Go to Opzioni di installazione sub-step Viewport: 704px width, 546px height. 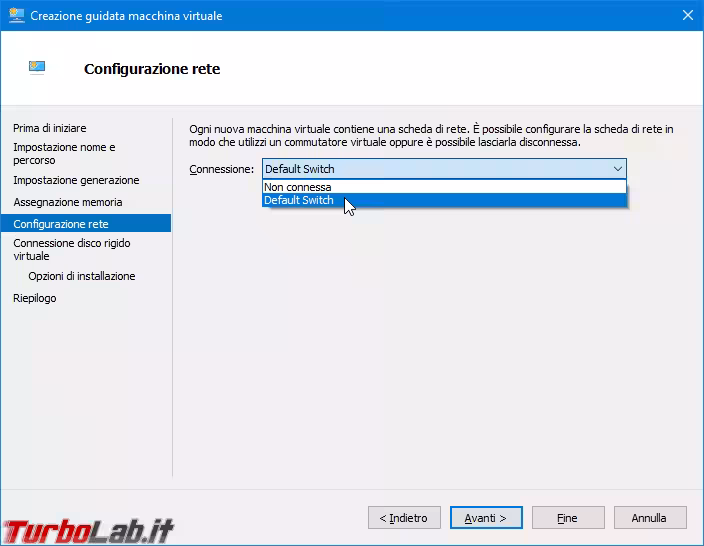pyautogui.click(x=82, y=276)
